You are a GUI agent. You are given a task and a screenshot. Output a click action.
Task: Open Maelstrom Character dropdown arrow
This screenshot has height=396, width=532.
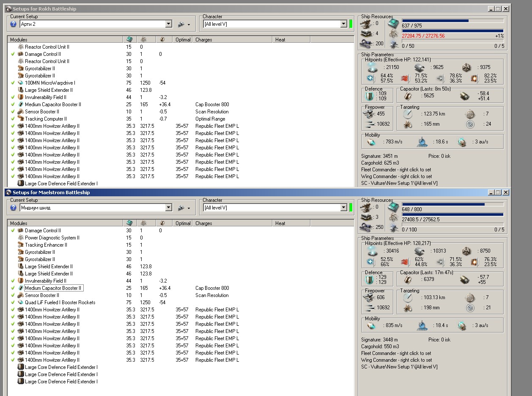pos(343,208)
